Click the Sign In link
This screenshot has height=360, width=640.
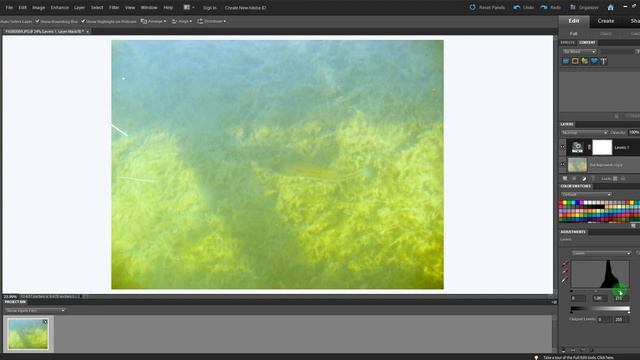[x=210, y=8]
